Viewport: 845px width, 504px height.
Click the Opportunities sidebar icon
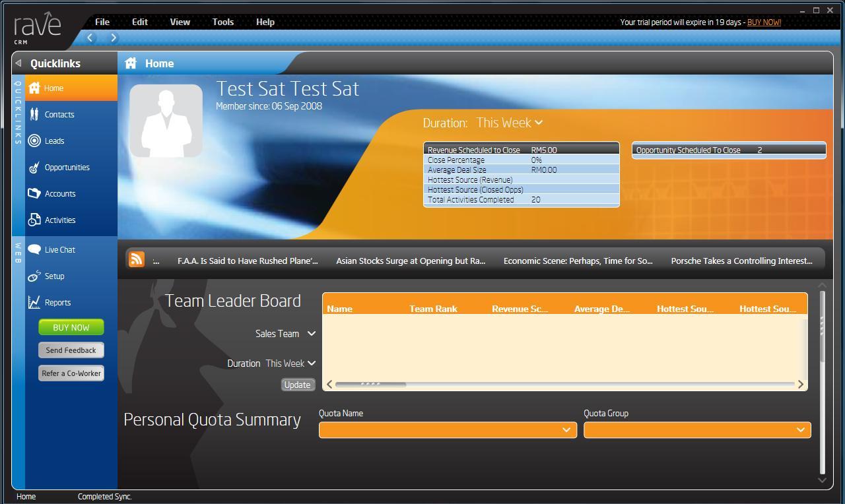[x=34, y=168]
